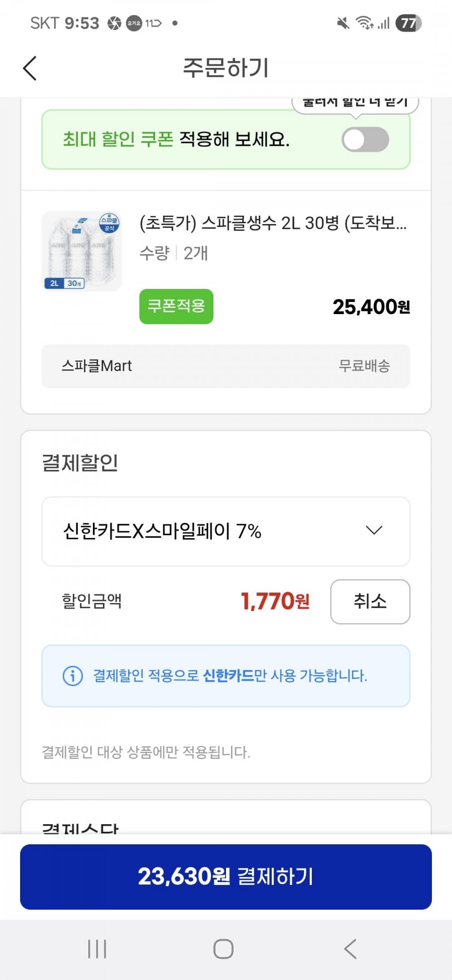Tap the Wi-Fi icon in status bar

365,23
